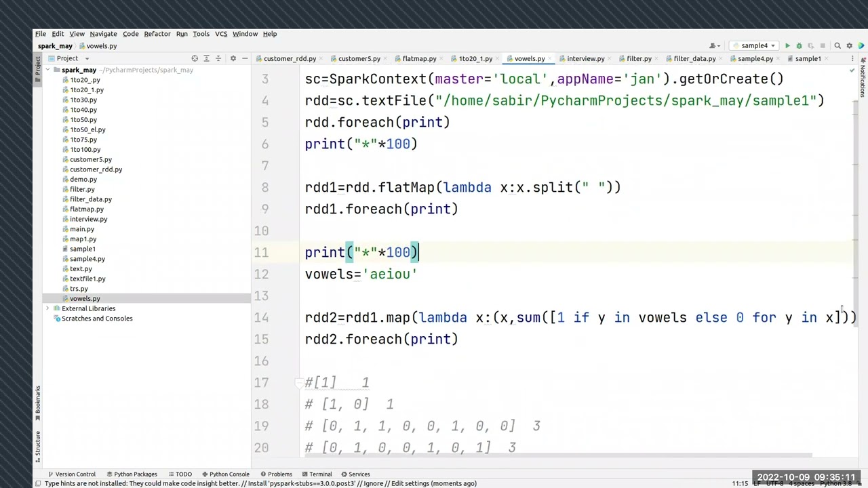
Task: Select flatmap.py in the project tree
Action: (x=87, y=209)
